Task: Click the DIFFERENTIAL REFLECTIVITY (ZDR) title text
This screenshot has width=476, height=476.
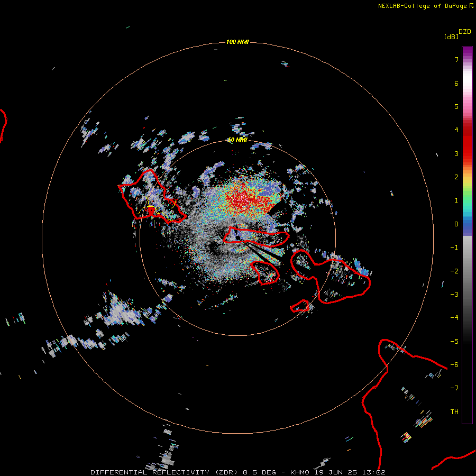Action: click(164, 472)
